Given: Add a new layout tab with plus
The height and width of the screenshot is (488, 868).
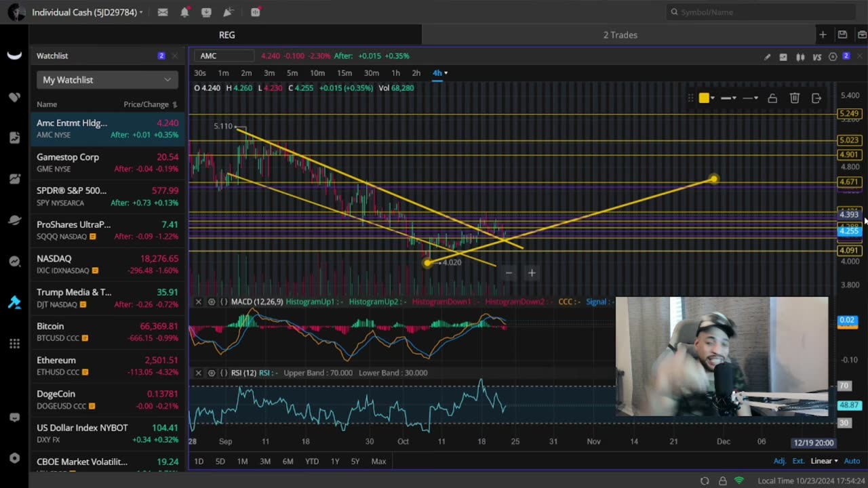Looking at the screenshot, I should (823, 35).
